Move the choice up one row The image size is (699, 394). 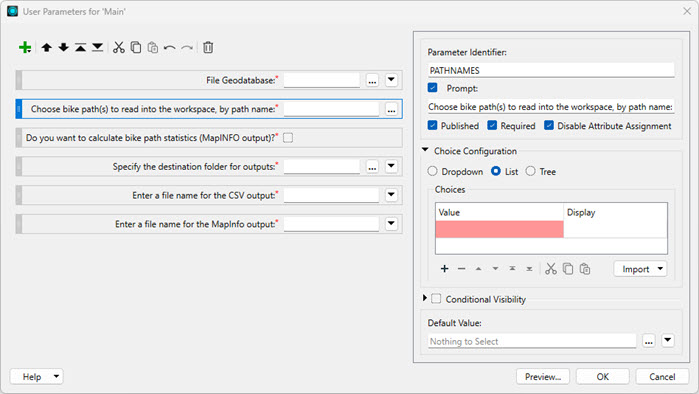click(478, 269)
